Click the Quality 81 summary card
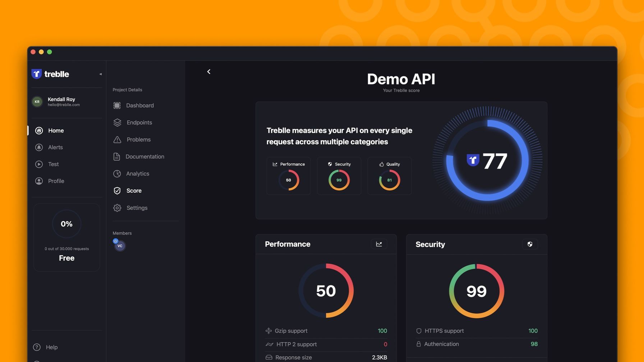The height and width of the screenshot is (362, 644). pyautogui.click(x=390, y=176)
